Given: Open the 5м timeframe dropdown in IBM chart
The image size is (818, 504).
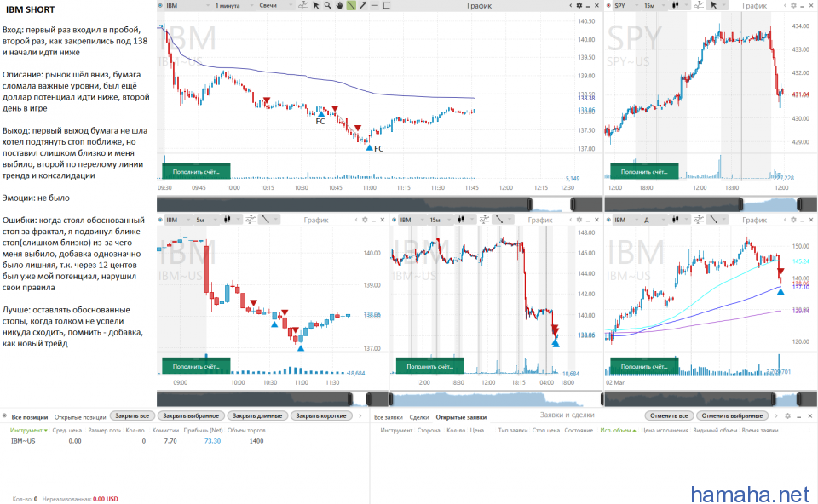Looking at the screenshot, I should pos(205,220).
